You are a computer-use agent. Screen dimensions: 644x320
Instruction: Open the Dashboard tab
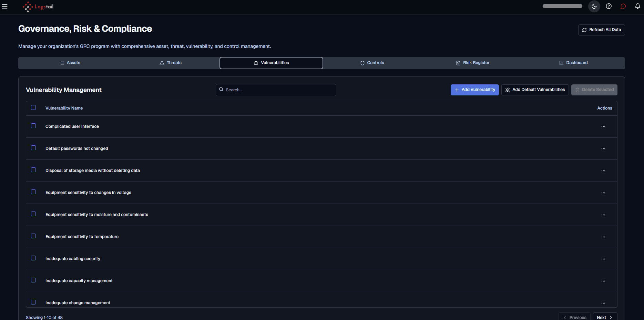pos(574,63)
